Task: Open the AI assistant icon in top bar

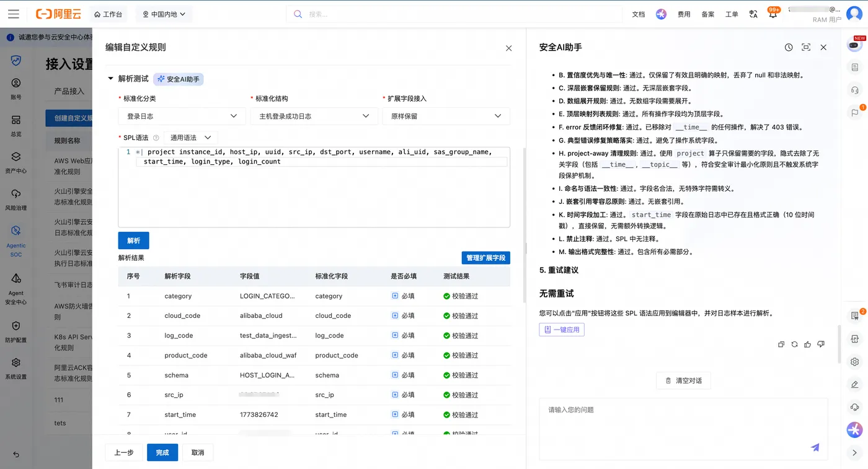Action: pos(661,14)
